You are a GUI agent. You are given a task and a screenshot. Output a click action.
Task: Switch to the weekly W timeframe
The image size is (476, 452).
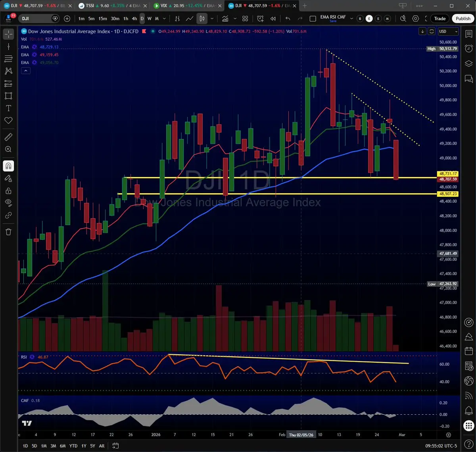coord(150,19)
